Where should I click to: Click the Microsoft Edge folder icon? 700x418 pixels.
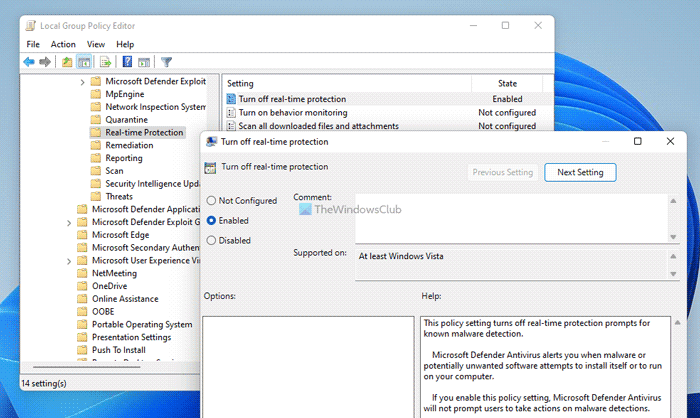(x=82, y=235)
